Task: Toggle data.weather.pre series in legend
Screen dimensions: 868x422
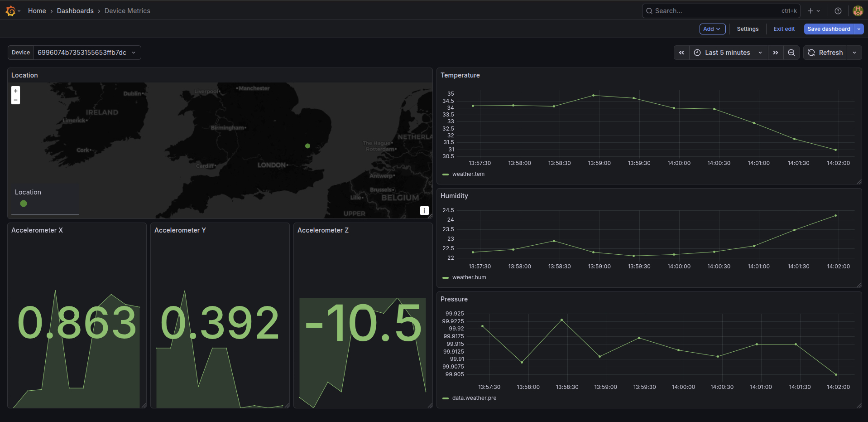Action: pos(474,398)
